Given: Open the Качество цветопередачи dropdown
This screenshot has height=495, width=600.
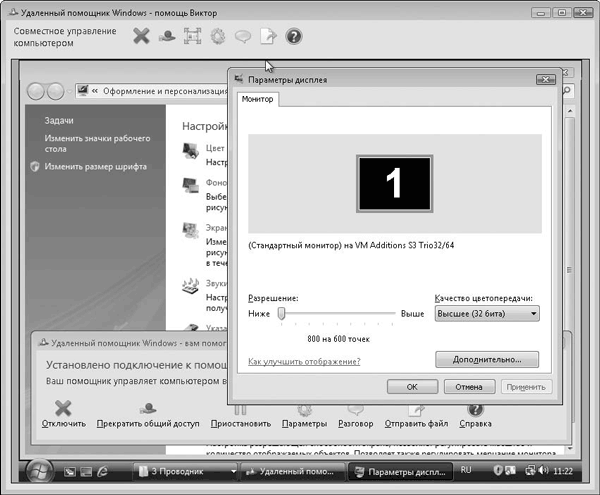Looking at the screenshot, I should (x=487, y=314).
